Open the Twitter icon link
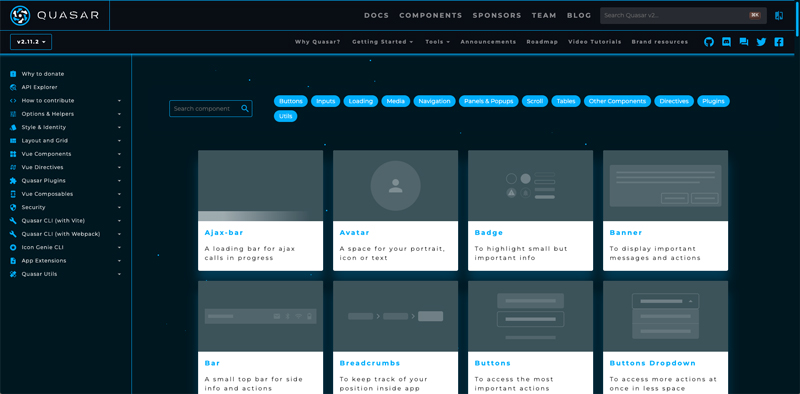The image size is (800, 394). (x=761, y=42)
